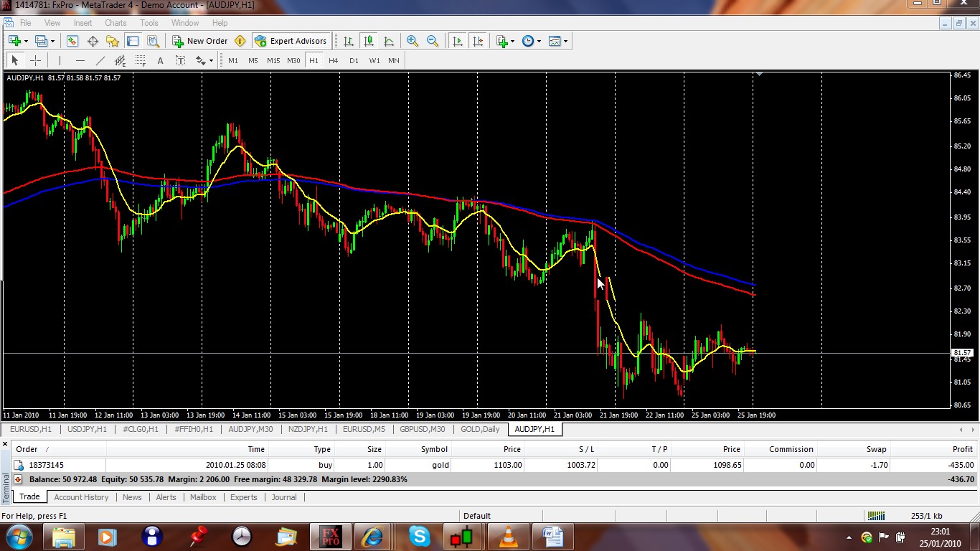The height and width of the screenshot is (551, 980).
Task: Expand the Profiles dropdown arrow
Action: click(52, 41)
